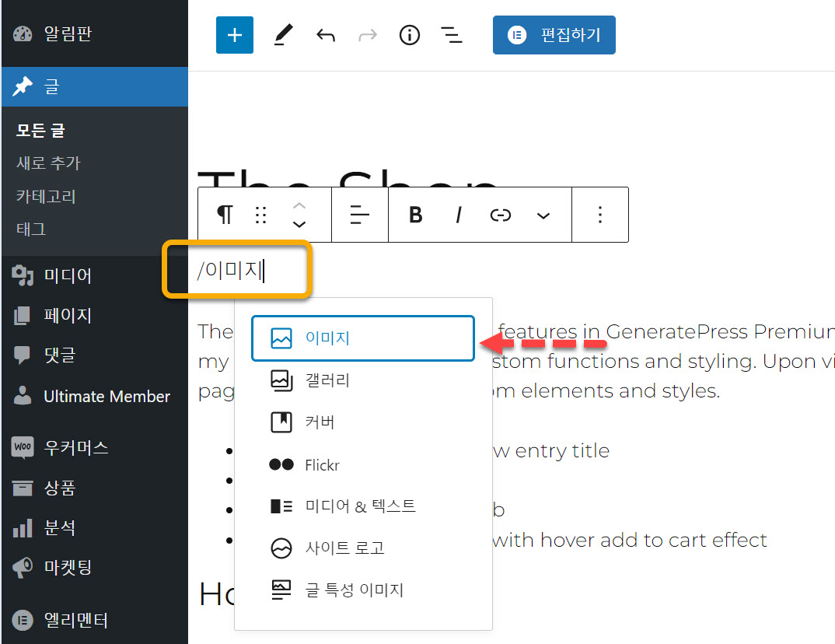Image resolution: width=835 pixels, height=644 pixels.
Task: Open Details with the information icon
Action: click(x=409, y=35)
